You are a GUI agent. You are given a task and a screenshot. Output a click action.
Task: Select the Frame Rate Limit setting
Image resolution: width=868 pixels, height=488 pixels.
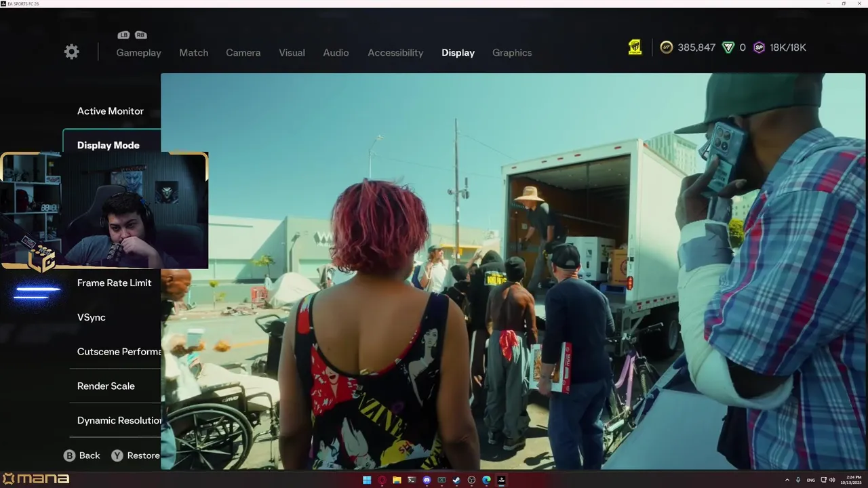115,283
